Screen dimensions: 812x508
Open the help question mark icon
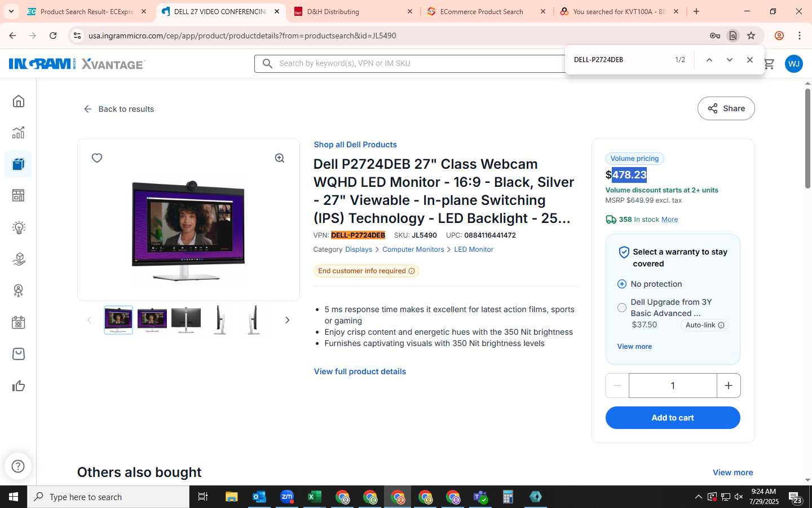(x=18, y=466)
